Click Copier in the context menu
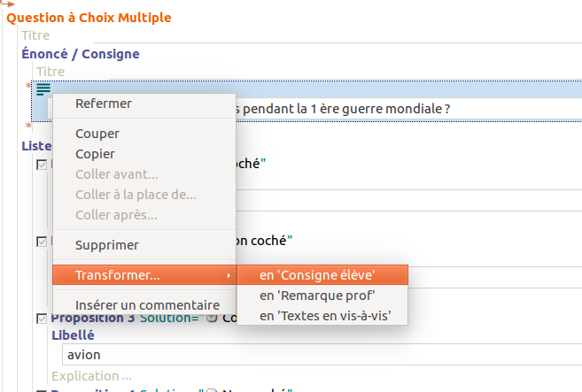 coord(95,154)
